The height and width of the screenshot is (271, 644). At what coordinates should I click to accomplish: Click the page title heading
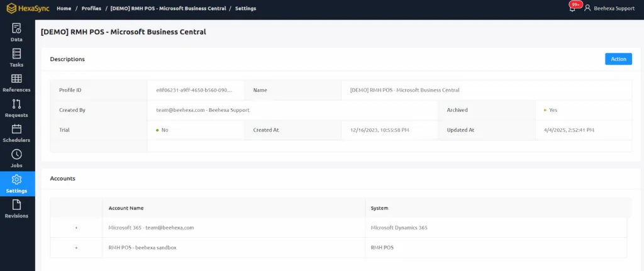(x=123, y=31)
